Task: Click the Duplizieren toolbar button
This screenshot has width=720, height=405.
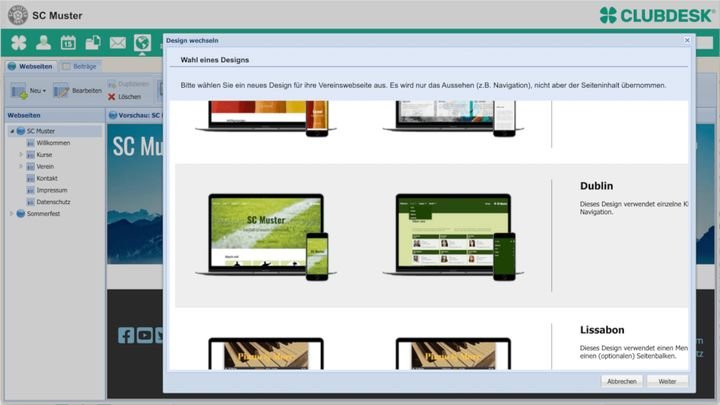Action: pyautogui.click(x=129, y=84)
